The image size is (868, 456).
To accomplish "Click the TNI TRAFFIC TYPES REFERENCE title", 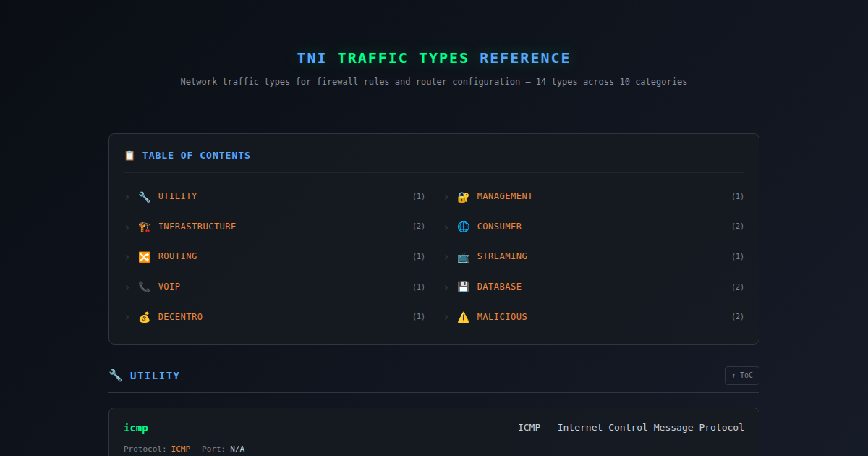I will (x=434, y=58).
